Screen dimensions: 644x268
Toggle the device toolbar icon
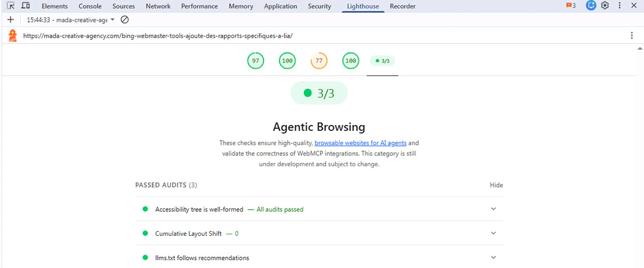[x=25, y=6]
